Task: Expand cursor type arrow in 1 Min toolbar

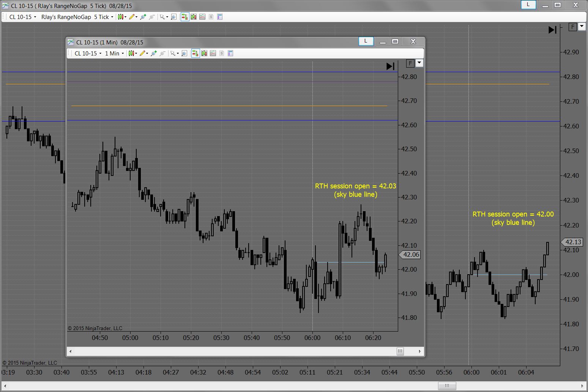Action: (x=178, y=54)
